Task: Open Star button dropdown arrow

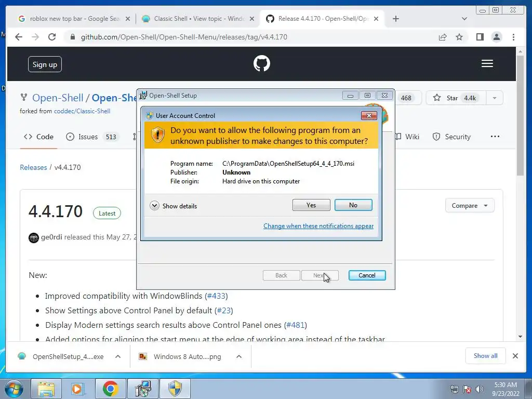Action: [495, 98]
